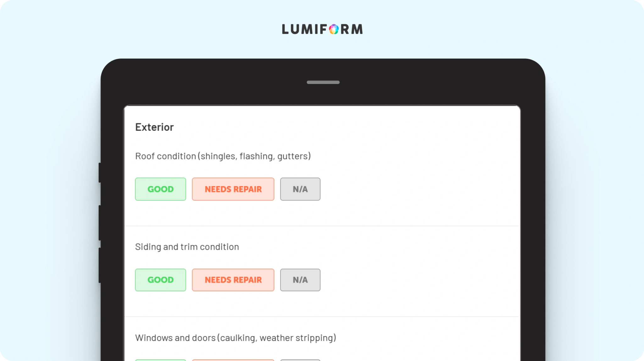Click the divider below siding section
The image size is (644, 361).
pos(321,317)
